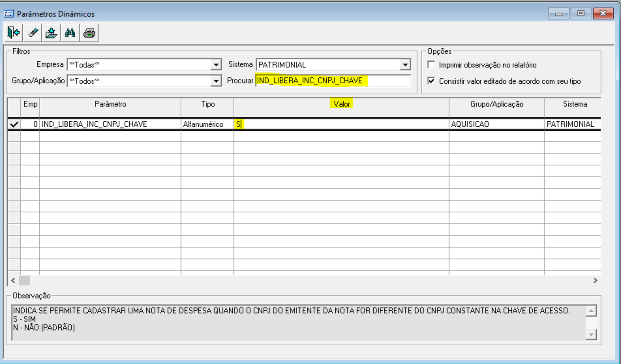Toggle Consistir valor editado checkbox
Viewport: 621px width, 364px height.
click(431, 81)
